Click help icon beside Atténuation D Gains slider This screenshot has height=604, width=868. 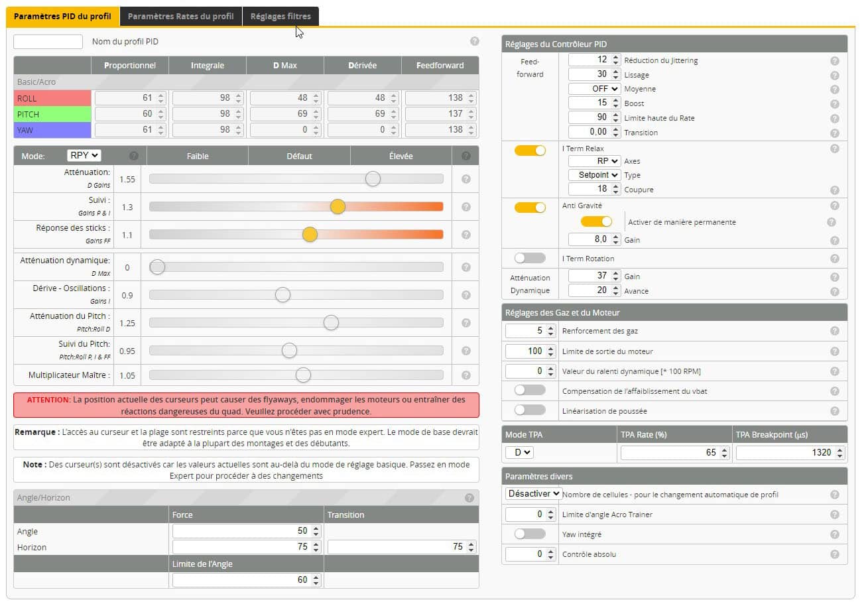[x=465, y=179]
